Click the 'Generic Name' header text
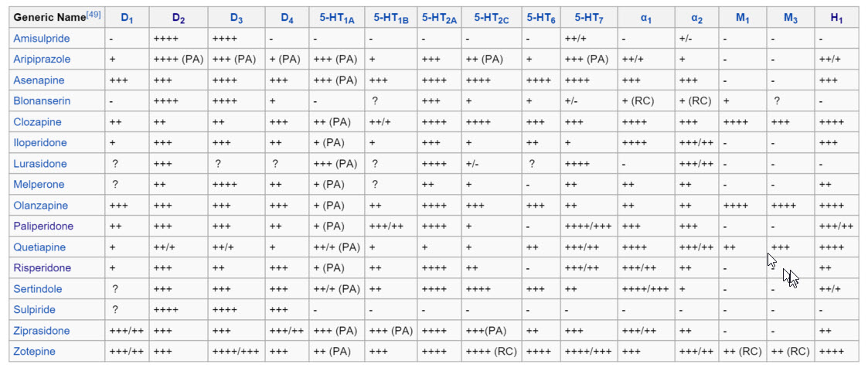The image size is (868, 371). 49,17
